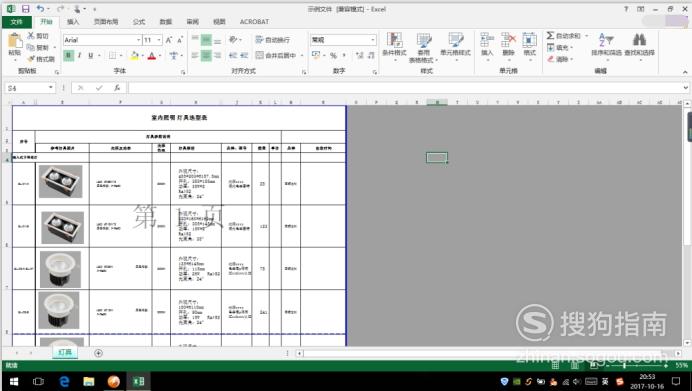Switch to the Data (数据) tab
This screenshot has height=391, width=692.
coord(165,22)
